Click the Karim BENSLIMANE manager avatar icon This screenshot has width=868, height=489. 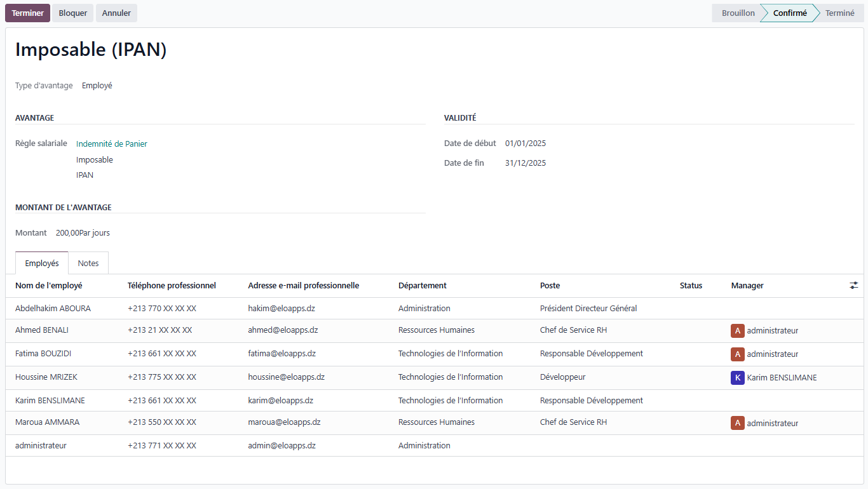click(x=737, y=378)
